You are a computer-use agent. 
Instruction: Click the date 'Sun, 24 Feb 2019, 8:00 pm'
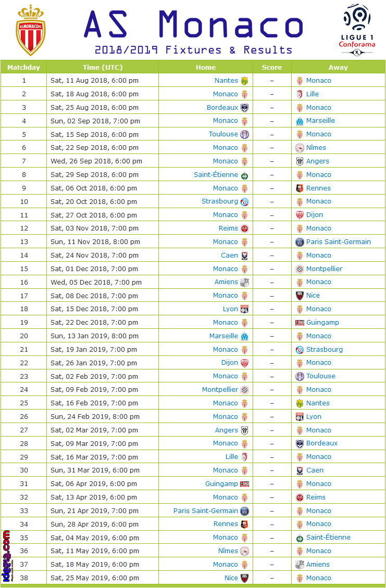pyautogui.click(x=95, y=416)
